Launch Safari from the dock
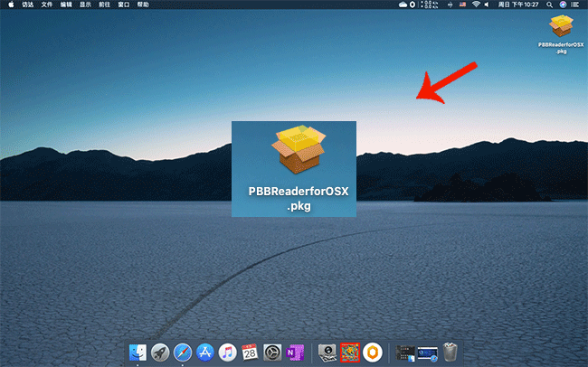588x367 pixels. (183, 353)
